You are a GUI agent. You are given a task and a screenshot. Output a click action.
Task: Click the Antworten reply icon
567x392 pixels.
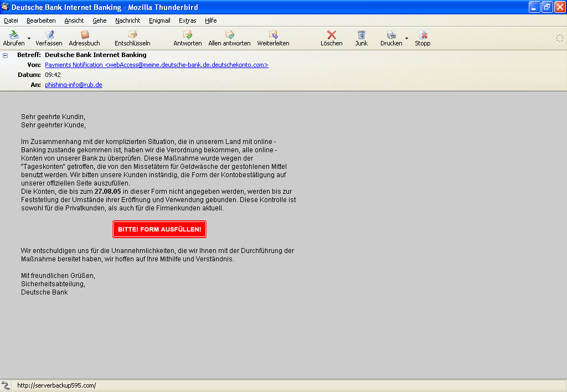coord(187,35)
